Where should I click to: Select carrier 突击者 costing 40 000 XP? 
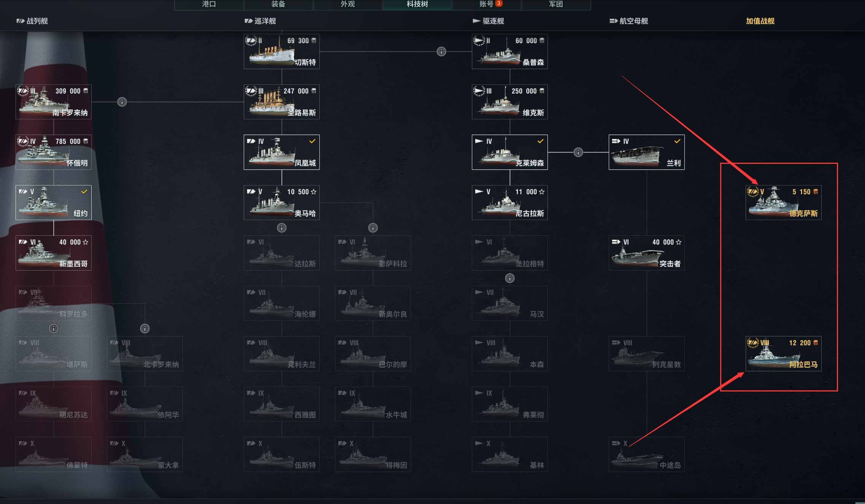pos(647,253)
